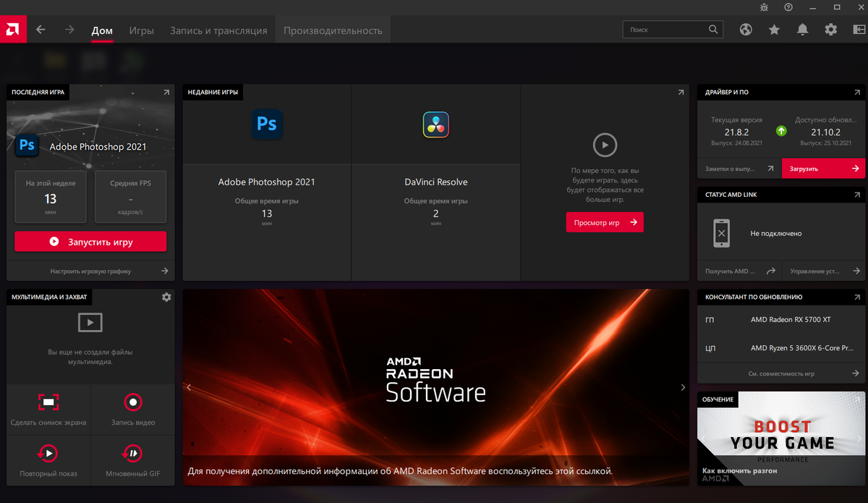This screenshot has width=868, height=503.
Task: Expand the Недавние игры panel arrow
Action: (x=680, y=93)
